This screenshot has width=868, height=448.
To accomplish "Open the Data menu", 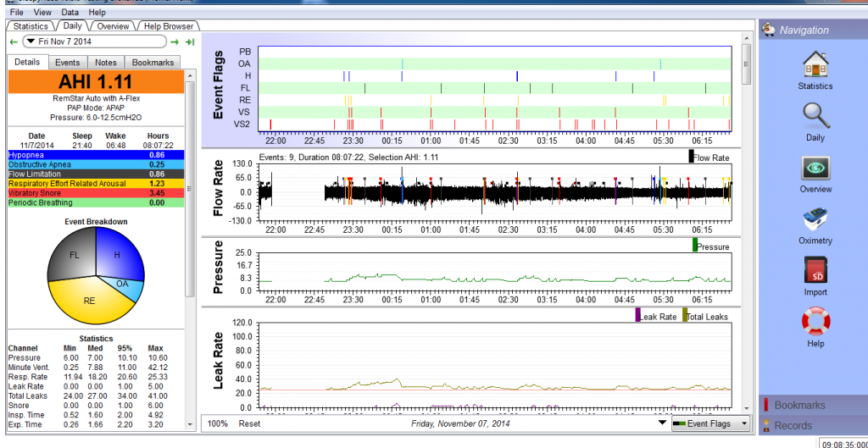I will [70, 12].
